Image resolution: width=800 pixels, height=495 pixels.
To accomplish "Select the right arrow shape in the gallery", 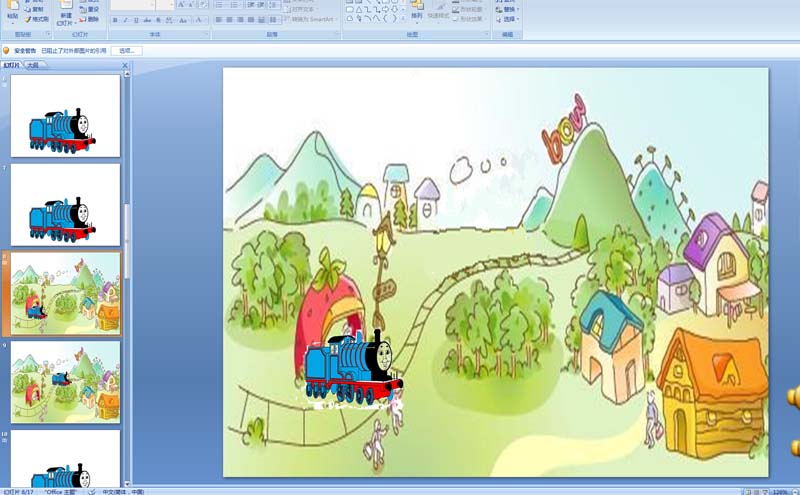I will (385, 9).
